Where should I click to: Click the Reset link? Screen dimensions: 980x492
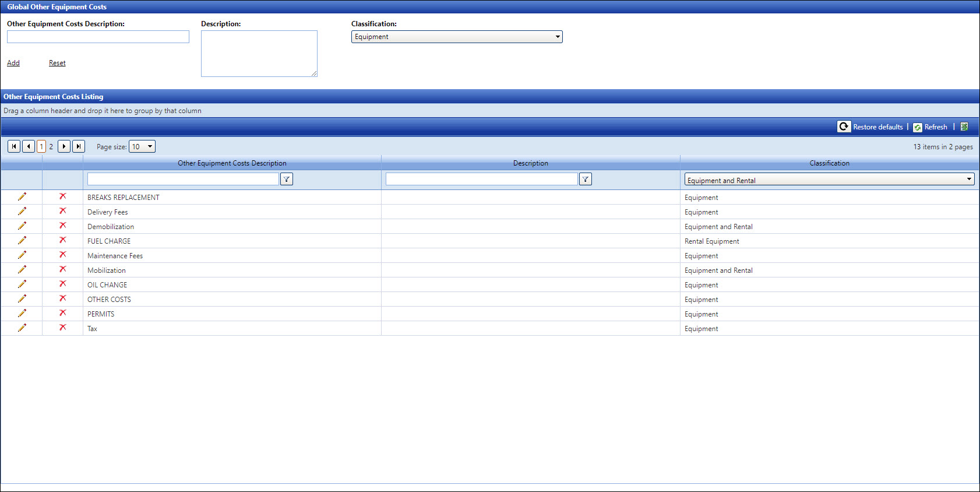click(x=57, y=63)
